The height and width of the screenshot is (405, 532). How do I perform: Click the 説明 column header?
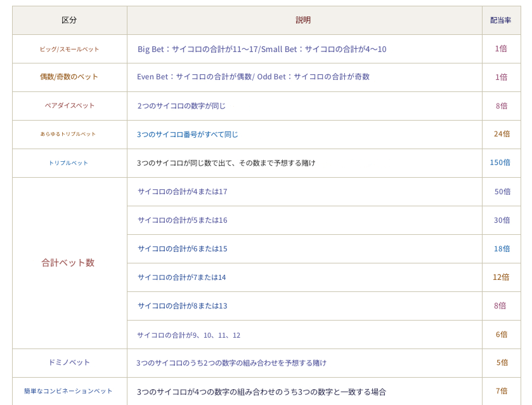303,20
